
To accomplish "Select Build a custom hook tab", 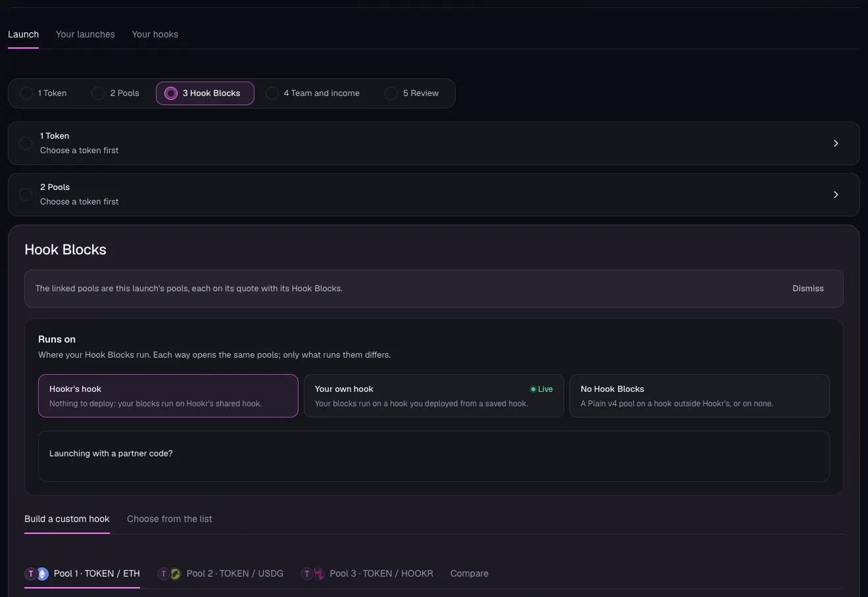I will click(67, 519).
